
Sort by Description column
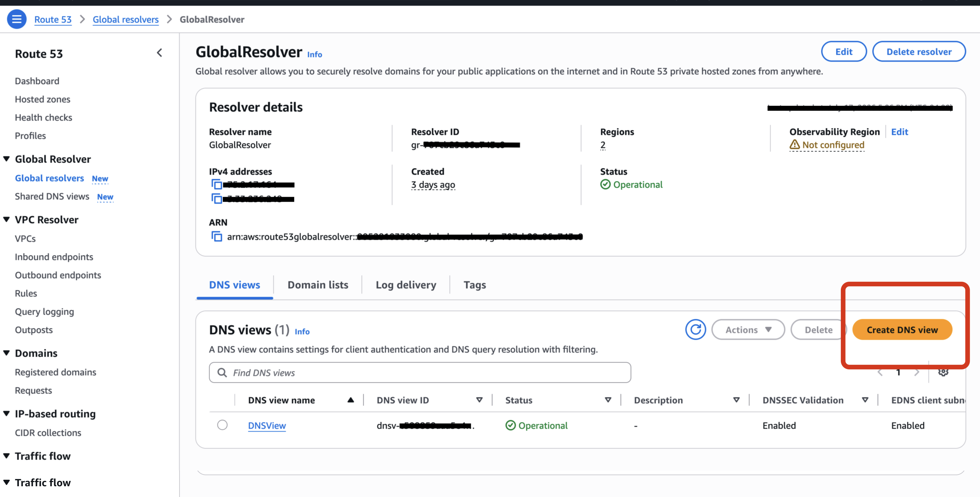tap(737, 400)
